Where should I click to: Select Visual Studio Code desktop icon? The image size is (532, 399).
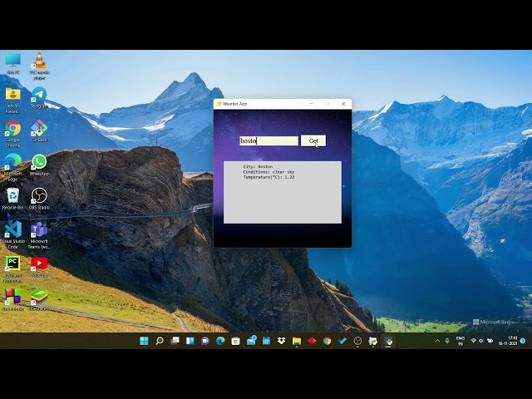pos(13,235)
